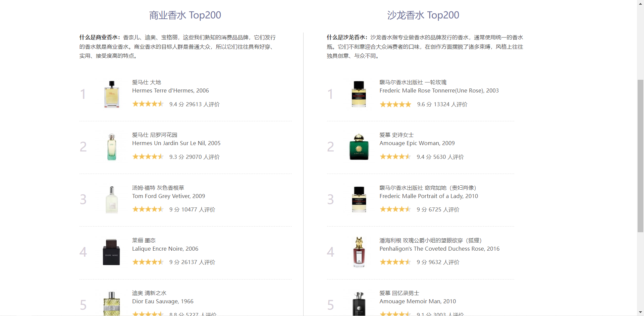The width and height of the screenshot is (644, 316).
Task: Open Hermes Un Jardin Sur Le Nil bottle image
Action: (x=112, y=147)
